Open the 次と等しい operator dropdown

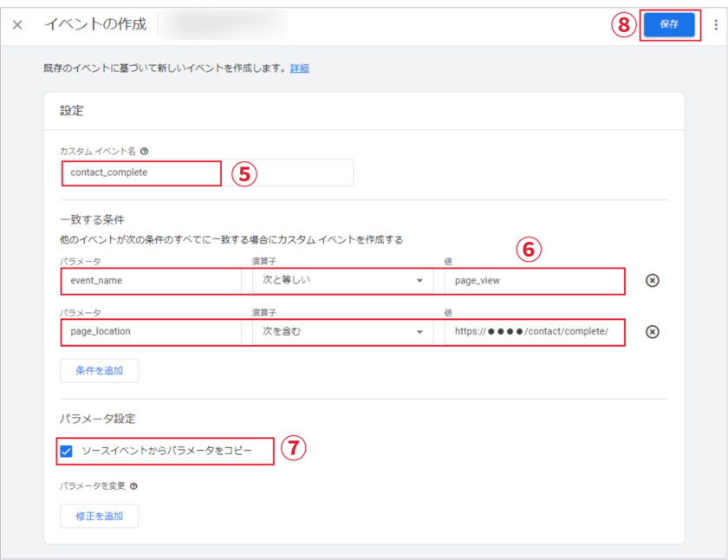[x=336, y=281]
